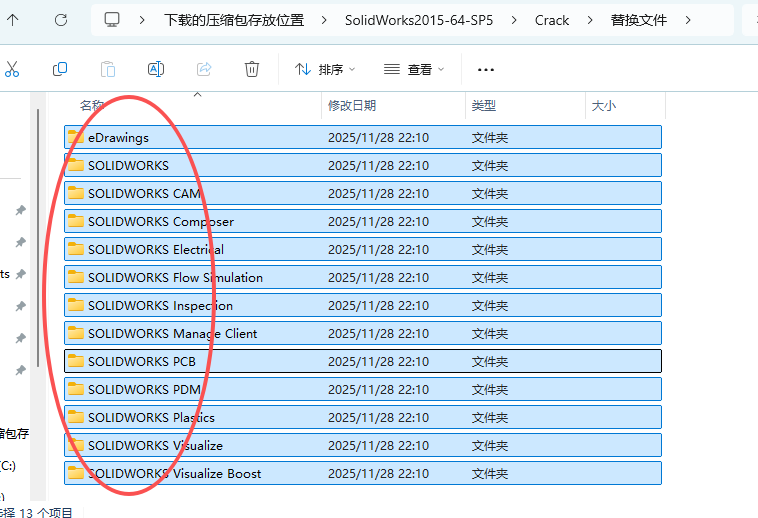This screenshot has height=518, width=758.
Task: Navigate to Crack breadcrumb folder
Action: coord(552,20)
